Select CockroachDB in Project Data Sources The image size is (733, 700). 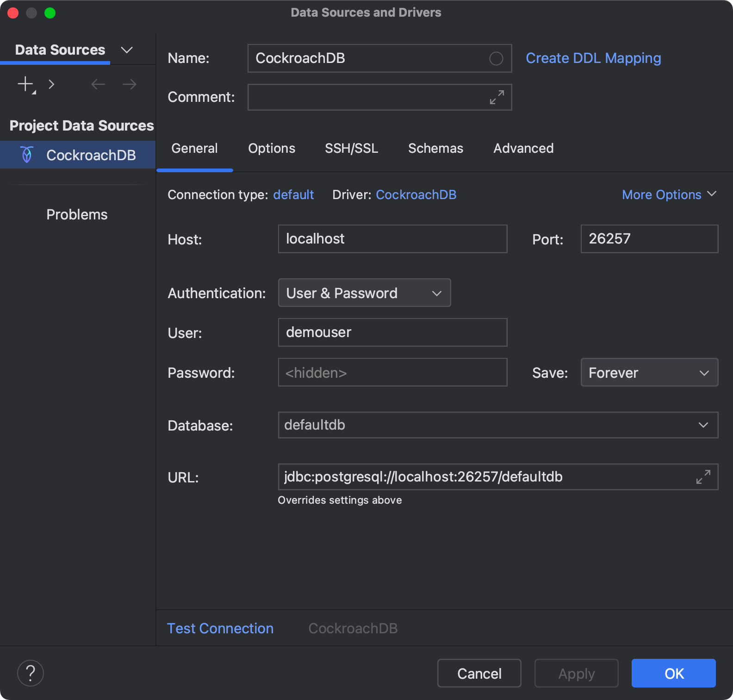(x=91, y=155)
